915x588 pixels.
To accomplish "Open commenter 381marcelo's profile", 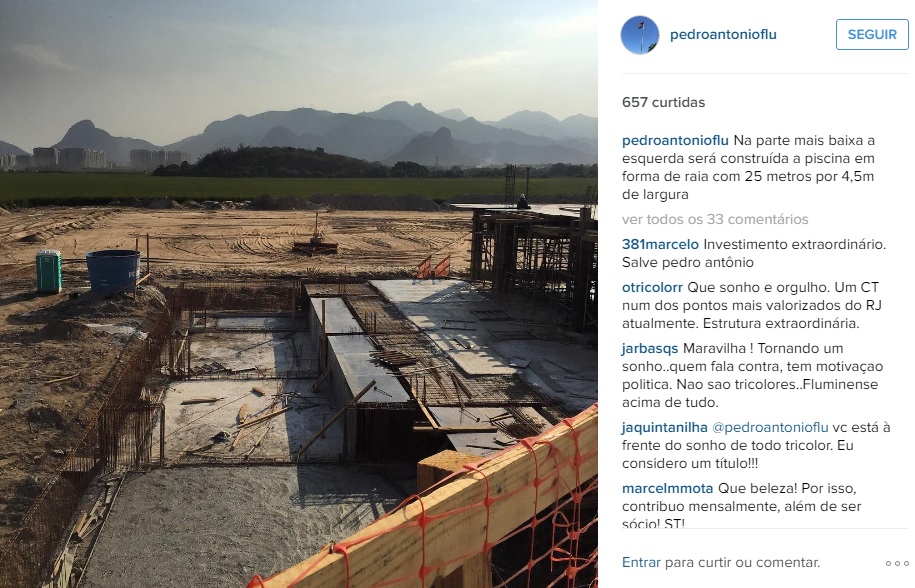I will click(x=660, y=244).
